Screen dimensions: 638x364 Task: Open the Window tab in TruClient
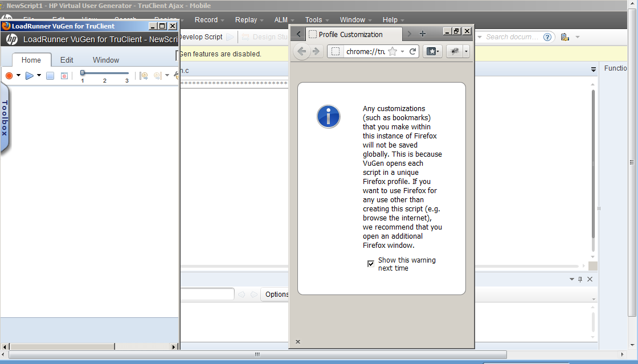click(106, 60)
